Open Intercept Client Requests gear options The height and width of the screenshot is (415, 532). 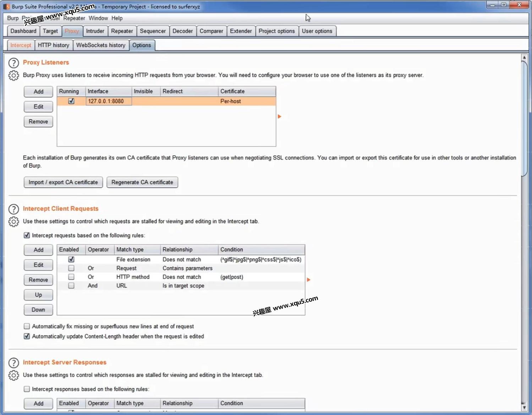(x=13, y=222)
